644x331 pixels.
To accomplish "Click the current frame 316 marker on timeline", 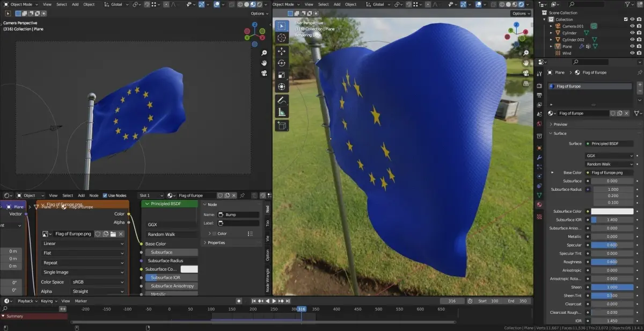I will pos(302,309).
